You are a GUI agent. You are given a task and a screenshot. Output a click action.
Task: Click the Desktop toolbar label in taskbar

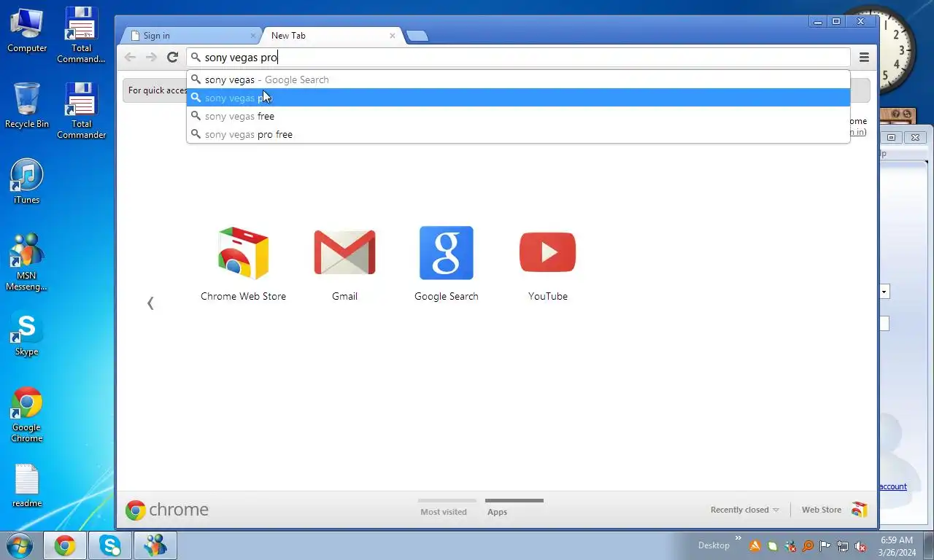pos(714,545)
